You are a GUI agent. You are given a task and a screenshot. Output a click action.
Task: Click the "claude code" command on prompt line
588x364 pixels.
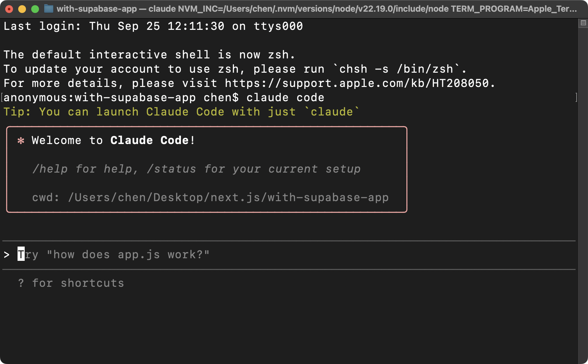point(285,98)
